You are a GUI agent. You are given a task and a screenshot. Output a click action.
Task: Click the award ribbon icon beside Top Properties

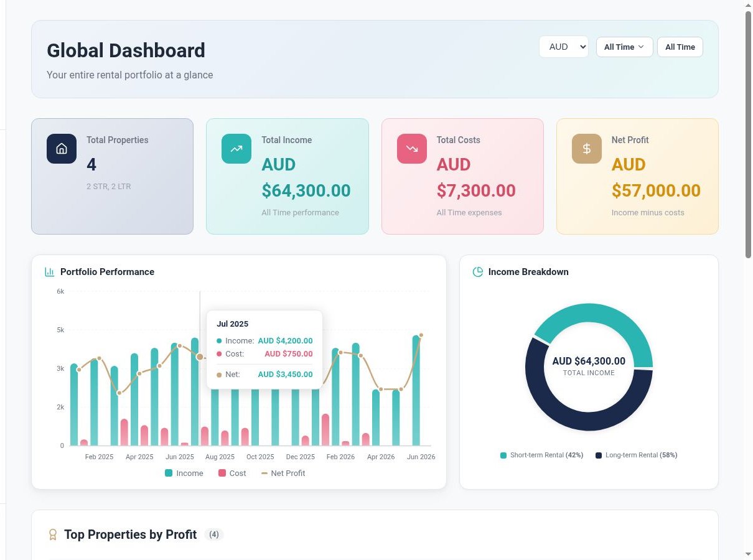click(53, 534)
